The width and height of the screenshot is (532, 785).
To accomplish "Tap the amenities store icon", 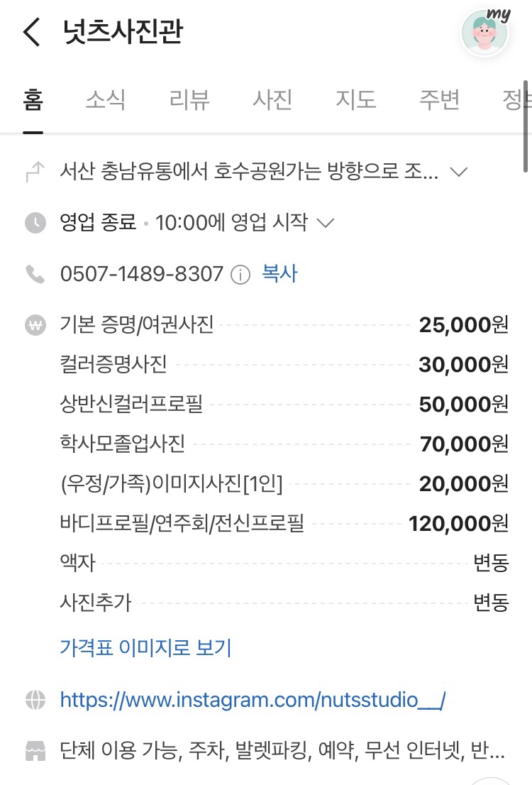I will pyautogui.click(x=35, y=750).
